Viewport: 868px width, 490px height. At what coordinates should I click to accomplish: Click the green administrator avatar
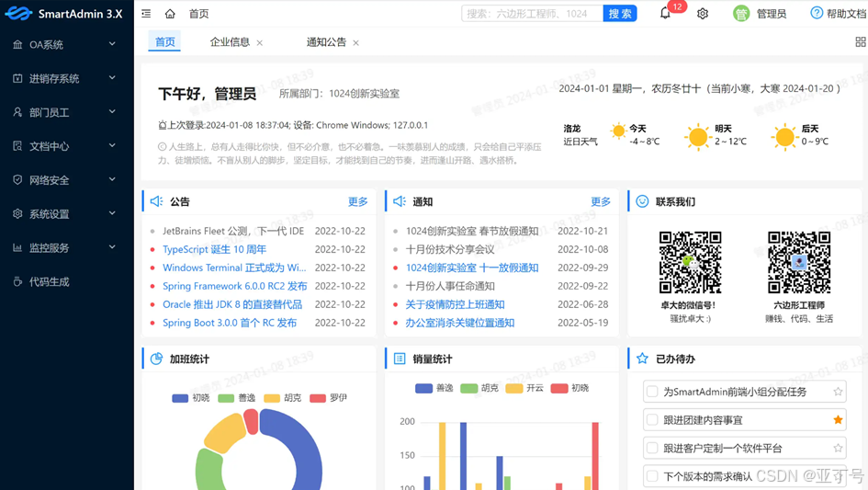click(740, 13)
